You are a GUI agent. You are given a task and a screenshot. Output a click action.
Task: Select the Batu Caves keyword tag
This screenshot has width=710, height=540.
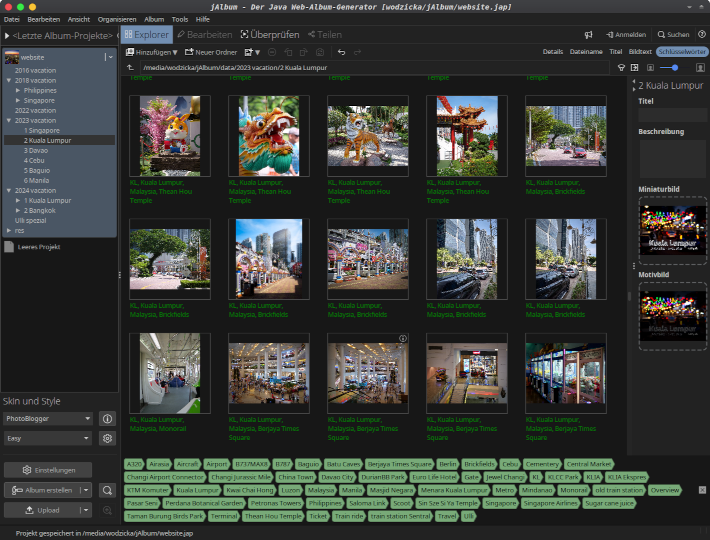343,465
